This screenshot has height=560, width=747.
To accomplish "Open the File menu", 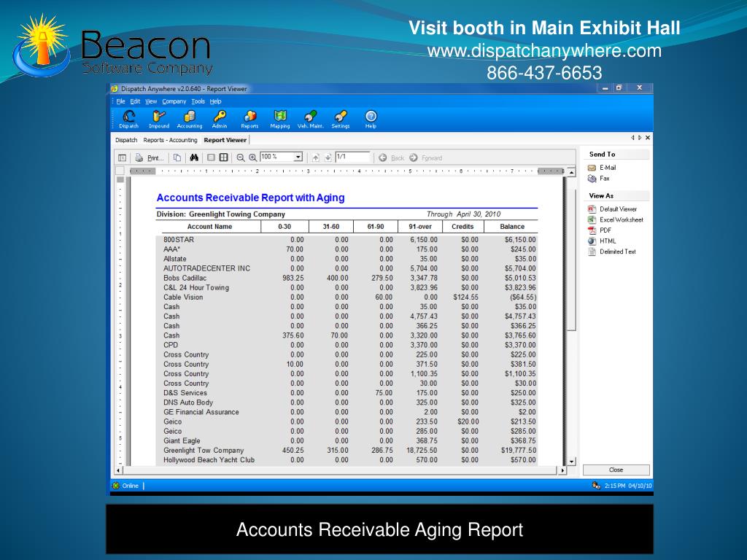I will (x=120, y=101).
